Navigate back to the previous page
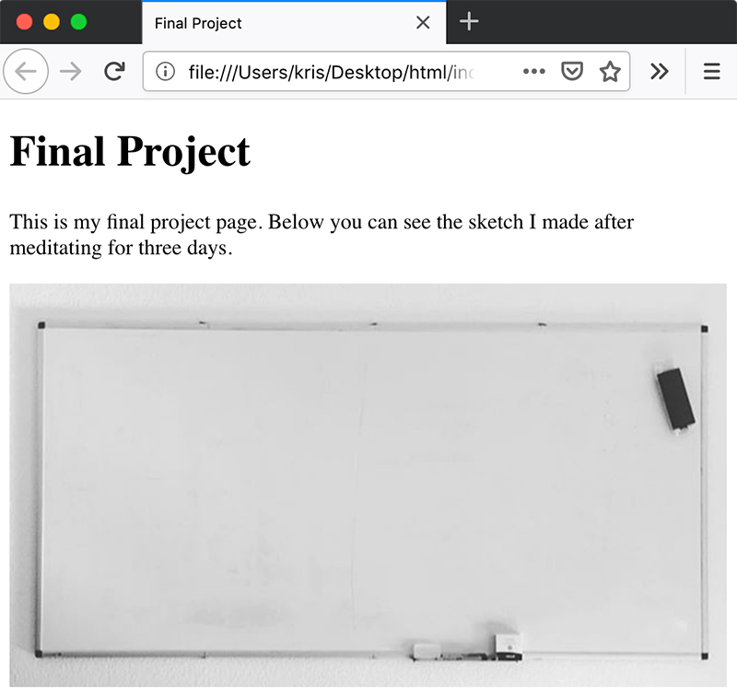The width and height of the screenshot is (737, 700). pyautogui.click(x=26, y=71)
